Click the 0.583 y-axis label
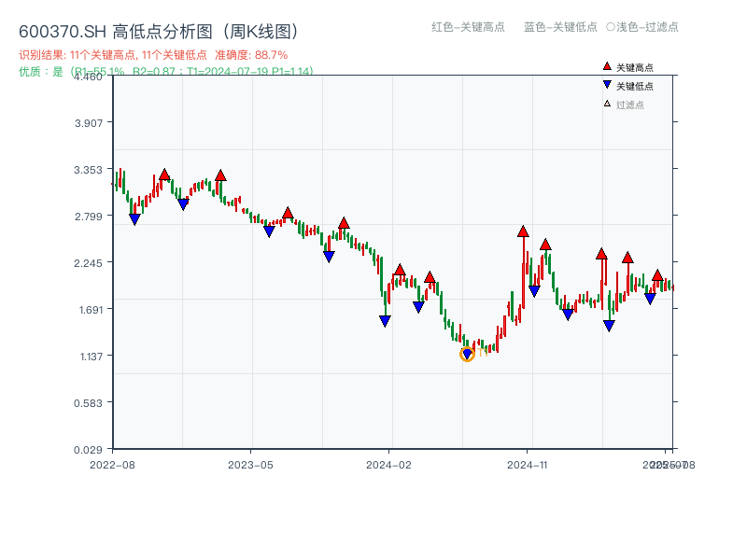This screenshot has height=560, width=747. pos(88,403)
